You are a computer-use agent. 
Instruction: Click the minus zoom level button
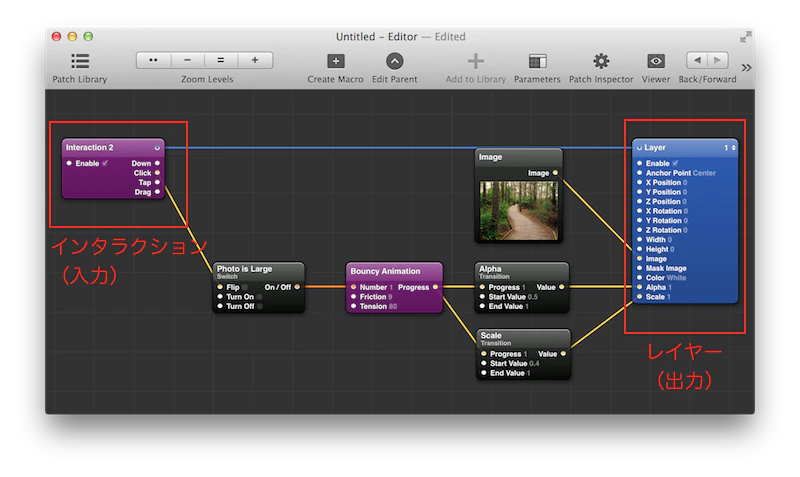[x=187, y=60]
